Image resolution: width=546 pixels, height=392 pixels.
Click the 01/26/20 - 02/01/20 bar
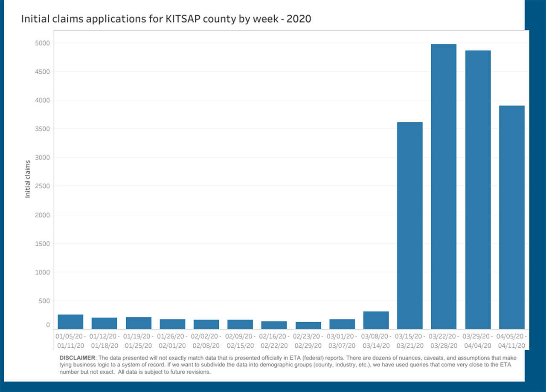click(x=172, y=324)
